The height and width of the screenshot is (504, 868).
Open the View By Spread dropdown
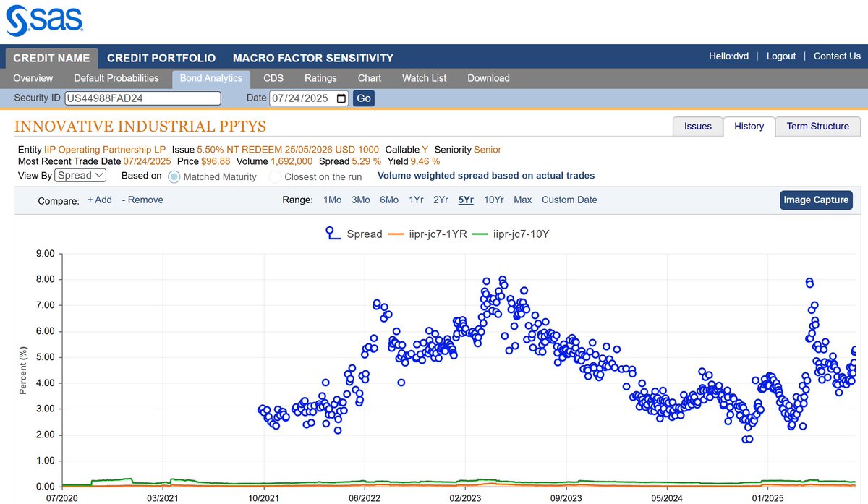80,175
